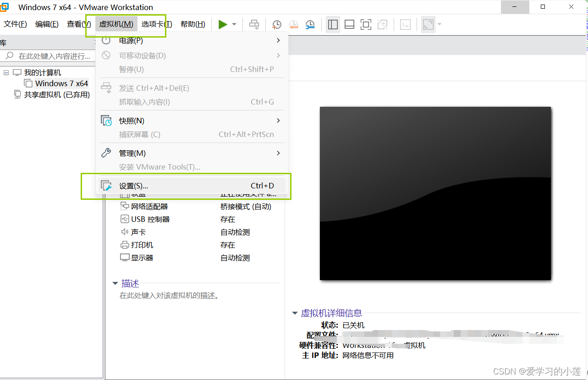Expand the 快照(N) submenu chevron
Image resolution: width=588 pixels, height=380 pixels.
pos(278,121)
